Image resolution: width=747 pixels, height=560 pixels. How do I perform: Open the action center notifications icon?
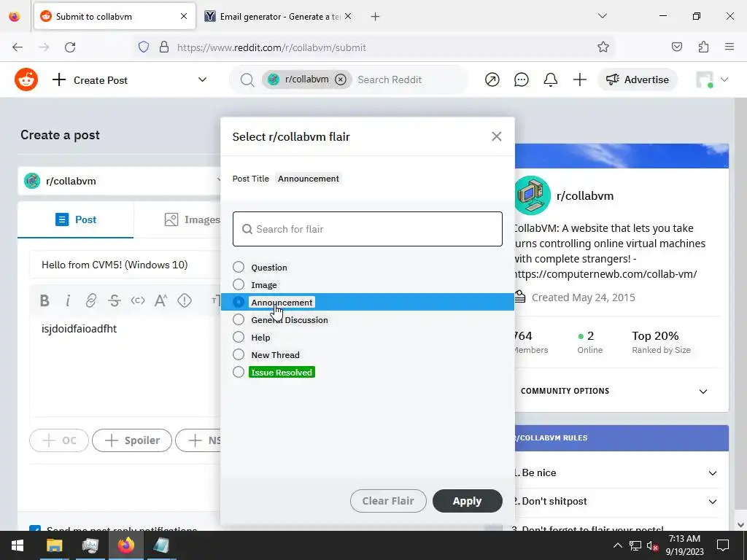pyautogui.click(x=723, y=545)
